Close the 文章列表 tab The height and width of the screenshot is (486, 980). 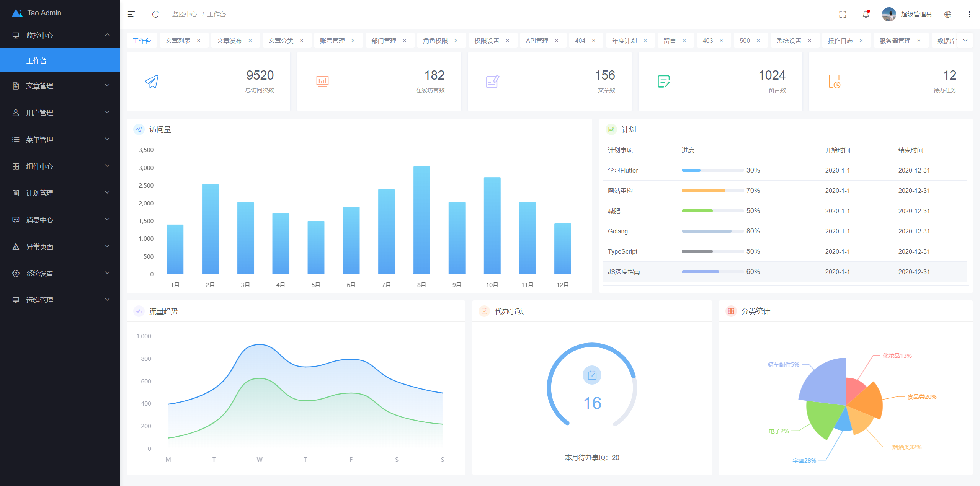coord(199,41)
